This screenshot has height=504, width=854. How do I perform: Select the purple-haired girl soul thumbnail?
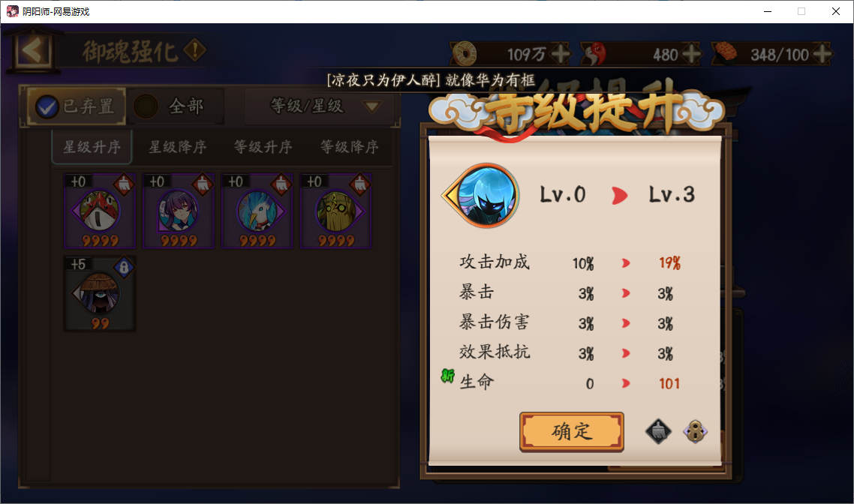pos(179,211)
